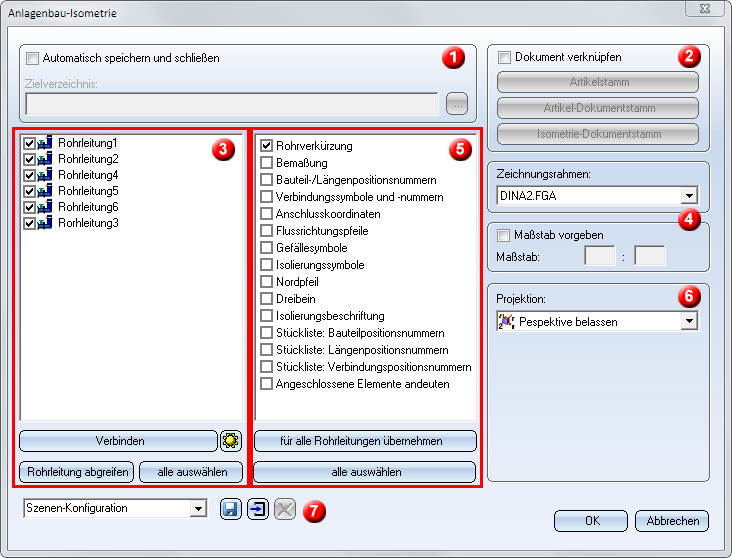Screen dimensions: 732x558
Task: Enable Stückliste: Bauteilpositionsnummern
Action: point(267,333)
